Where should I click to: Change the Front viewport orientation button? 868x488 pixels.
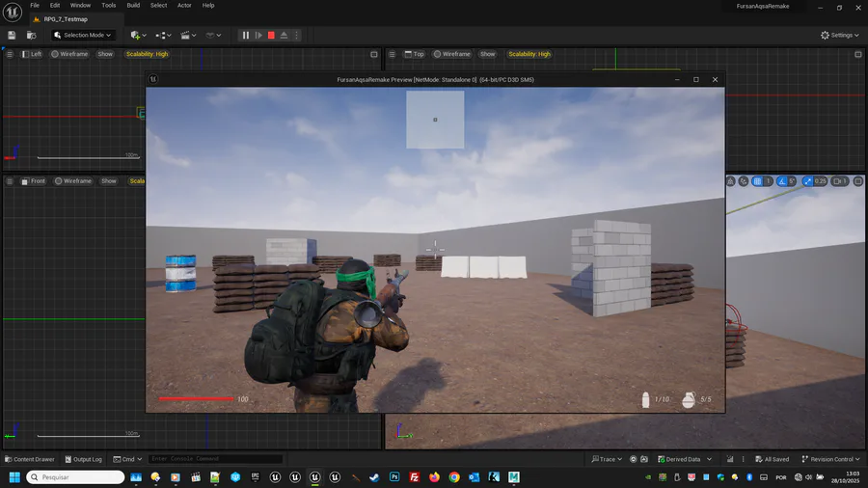pyautogui.click(x=33, y=181)
